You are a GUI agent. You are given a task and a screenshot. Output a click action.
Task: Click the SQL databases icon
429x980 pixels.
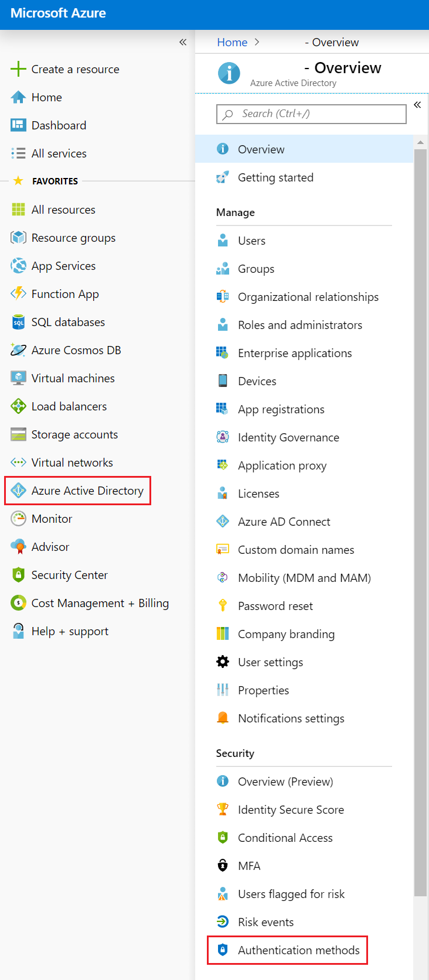(19, 322)
